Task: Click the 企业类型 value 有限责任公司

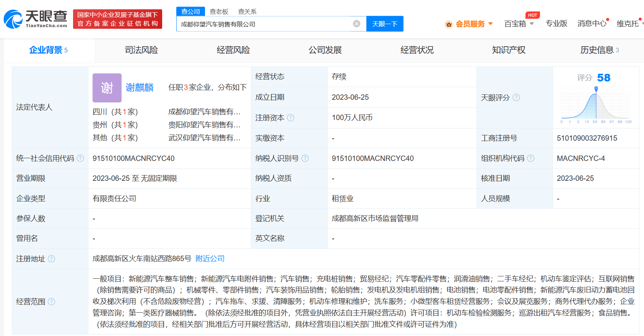Action: [114, 198]
